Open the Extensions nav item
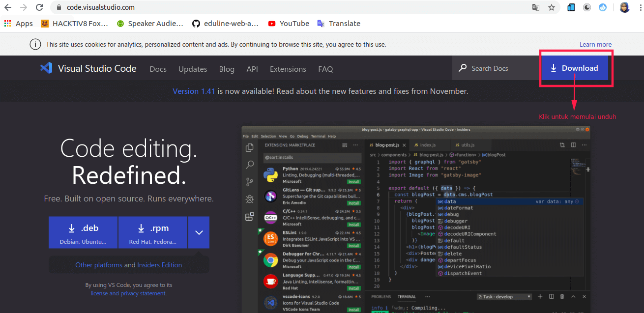The image size is (644, 313). point(288,69)
